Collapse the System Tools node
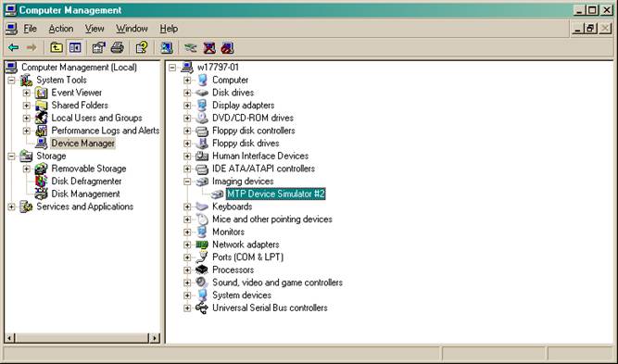Viewport: 618px width, 364px height. point(11,81)
